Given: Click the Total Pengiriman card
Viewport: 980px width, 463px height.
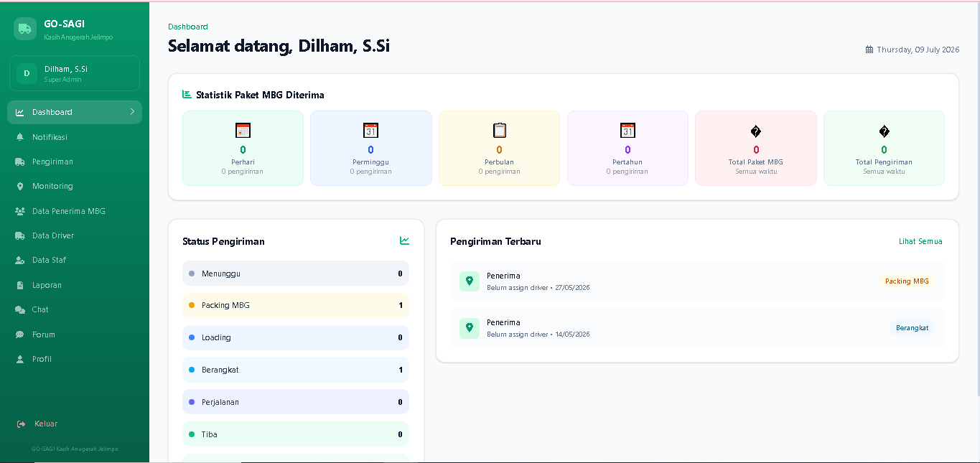Looking at the screenshot, I should tap(884, 148).
